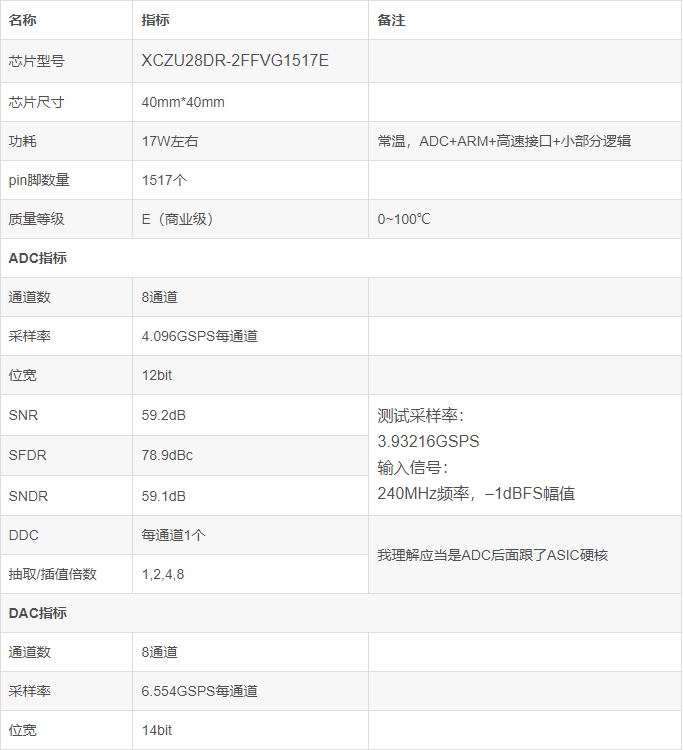Select the 4.096GSPS每通道 value
Viewport: 683px width, 750px height.
click(x=199, y=336)
